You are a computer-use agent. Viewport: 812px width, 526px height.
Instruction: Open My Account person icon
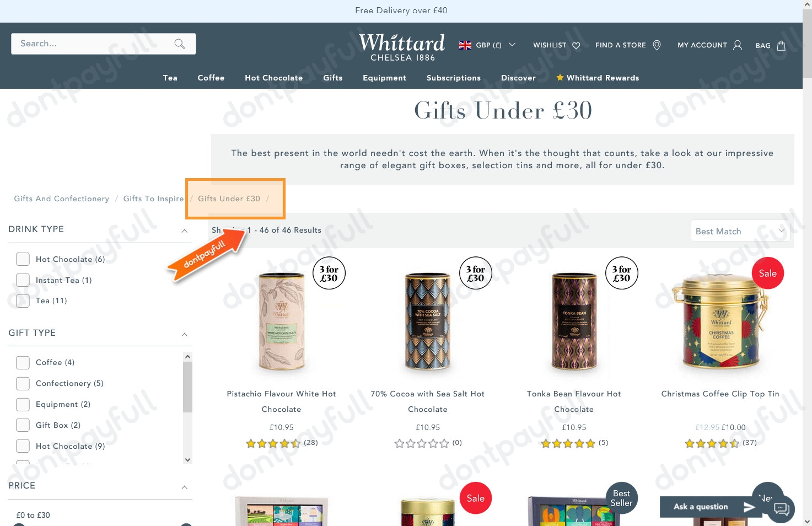coord(738,45)
